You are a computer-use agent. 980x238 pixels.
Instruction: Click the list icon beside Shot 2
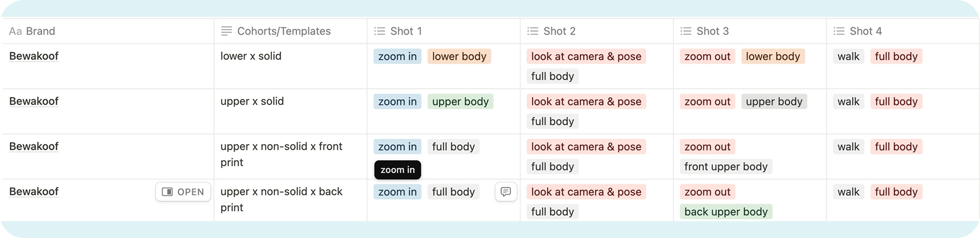click(533, 31)
